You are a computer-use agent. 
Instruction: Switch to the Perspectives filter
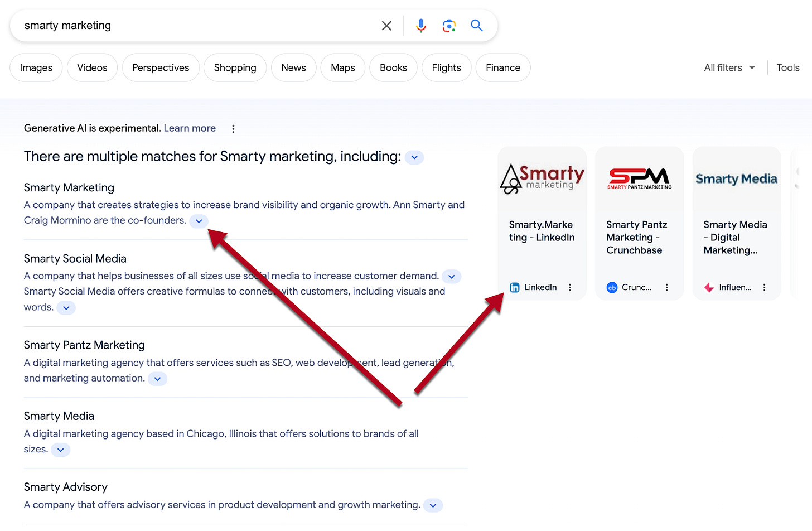tap(161, 67)
